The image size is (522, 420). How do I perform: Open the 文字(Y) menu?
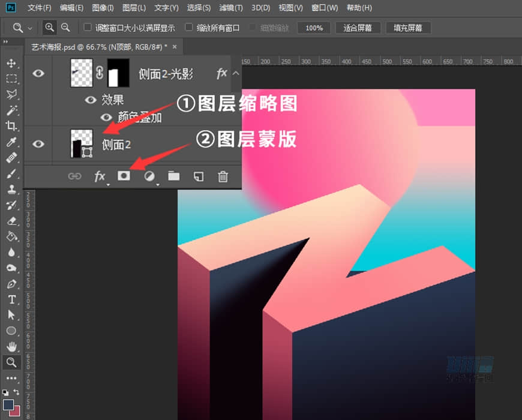(166, 8)
